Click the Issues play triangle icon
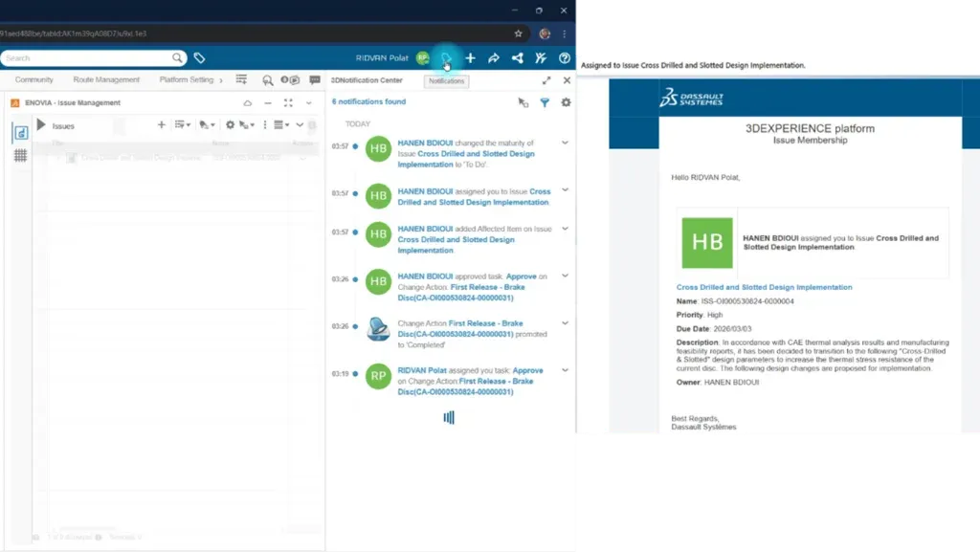This screenshot has height=552, width=980. click(41, 125)
